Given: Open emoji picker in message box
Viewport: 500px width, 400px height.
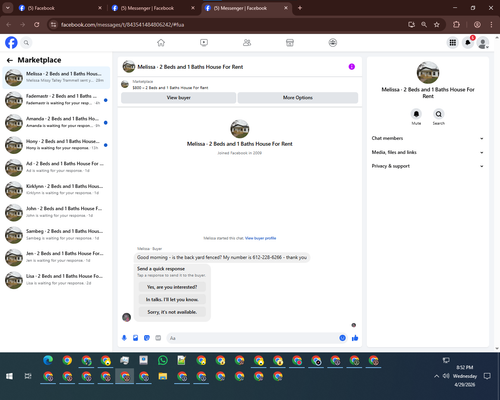Looking at the screenshot, I should (x=342, y=338).
